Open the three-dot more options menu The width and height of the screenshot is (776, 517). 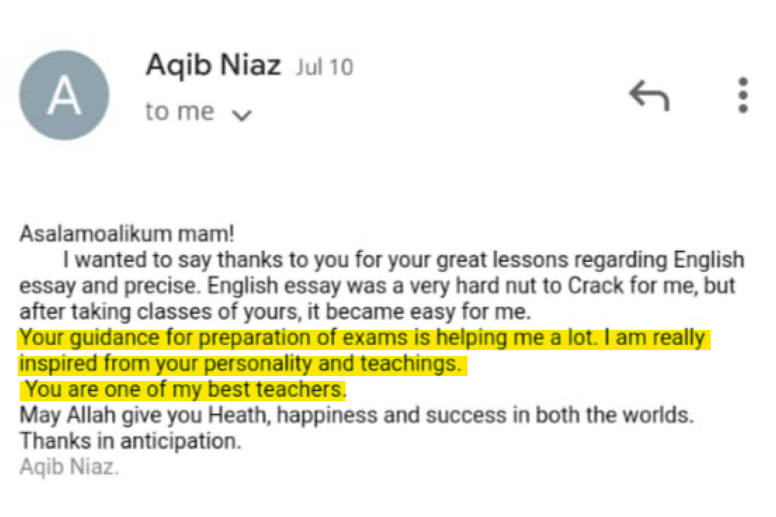click(742, 94)
